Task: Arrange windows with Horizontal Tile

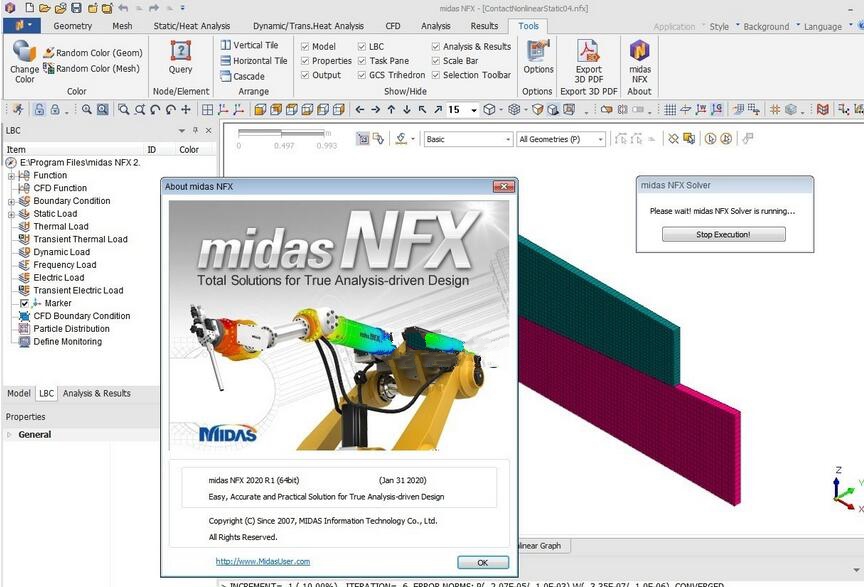Action: (254, 61)
